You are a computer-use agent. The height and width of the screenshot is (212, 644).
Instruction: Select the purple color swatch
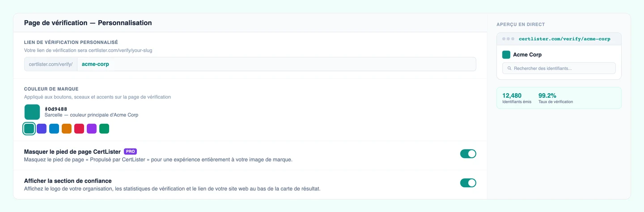[92, 129]
